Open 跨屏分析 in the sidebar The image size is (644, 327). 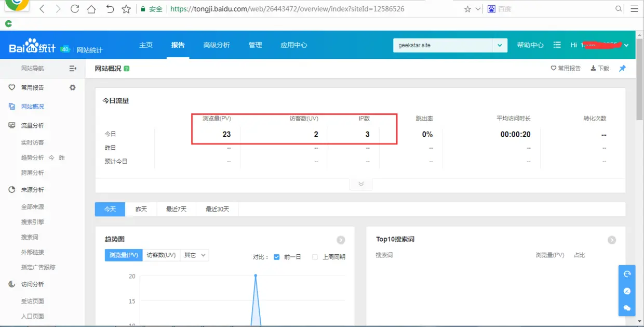click(33, 173)
